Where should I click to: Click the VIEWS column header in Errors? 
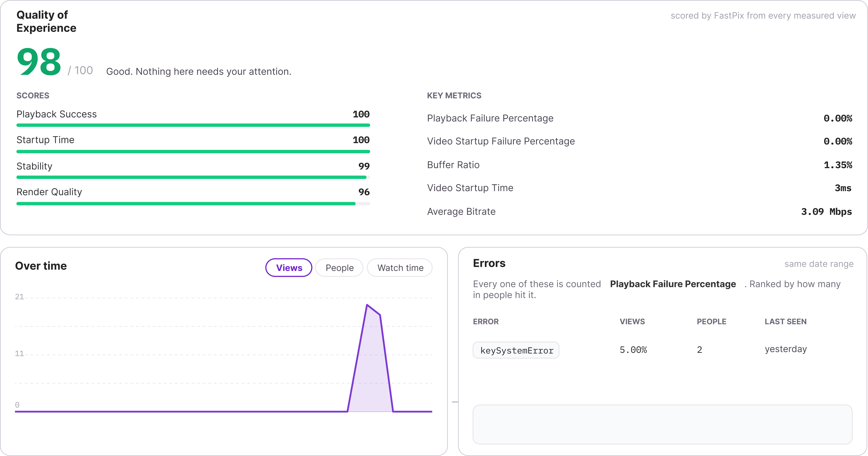[632, 321]
